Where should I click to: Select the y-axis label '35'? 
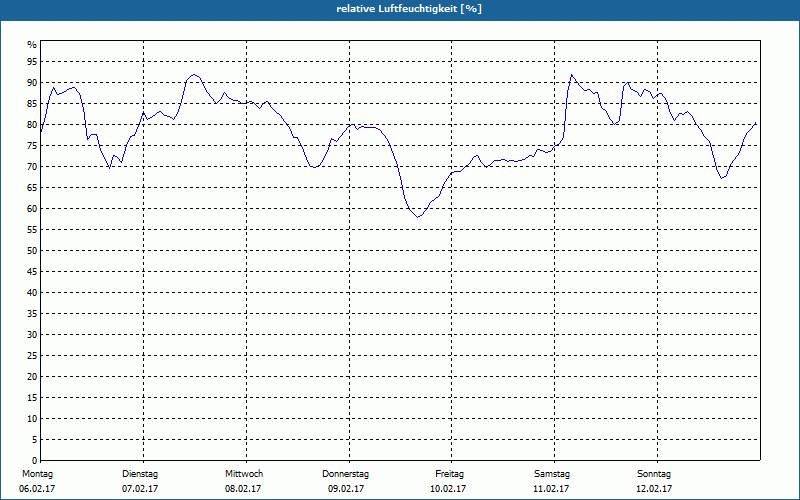pyautogui.click(x=32, y=314)
